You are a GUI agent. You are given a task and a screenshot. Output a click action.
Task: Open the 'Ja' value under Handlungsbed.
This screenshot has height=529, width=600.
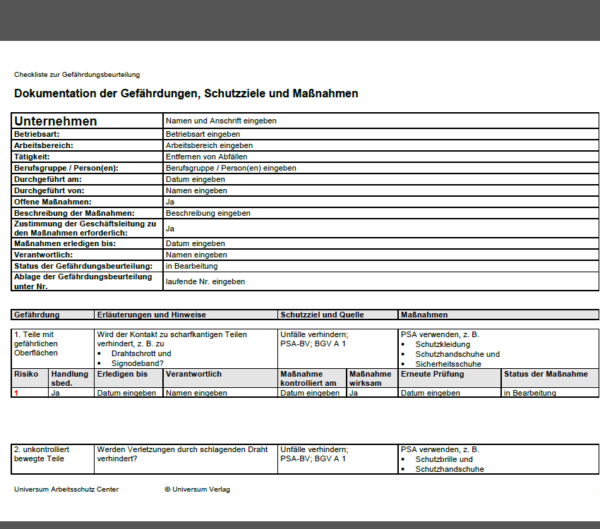pos(55,393)
